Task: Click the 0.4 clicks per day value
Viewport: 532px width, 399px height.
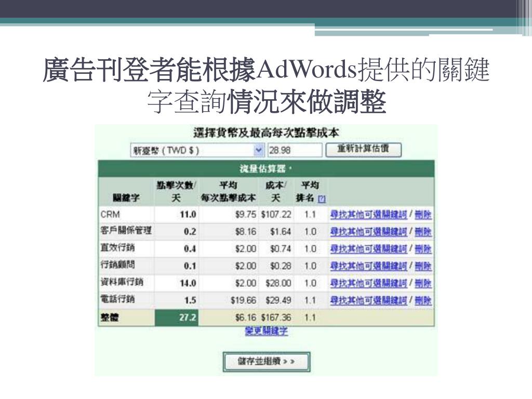Action: pos(190,249)
